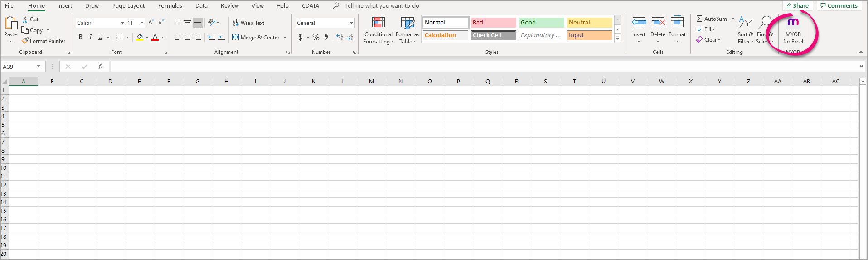The width and height of the screenshot is (868, 260).
Task: Decrease the cell indent
Action: (212, 37)
